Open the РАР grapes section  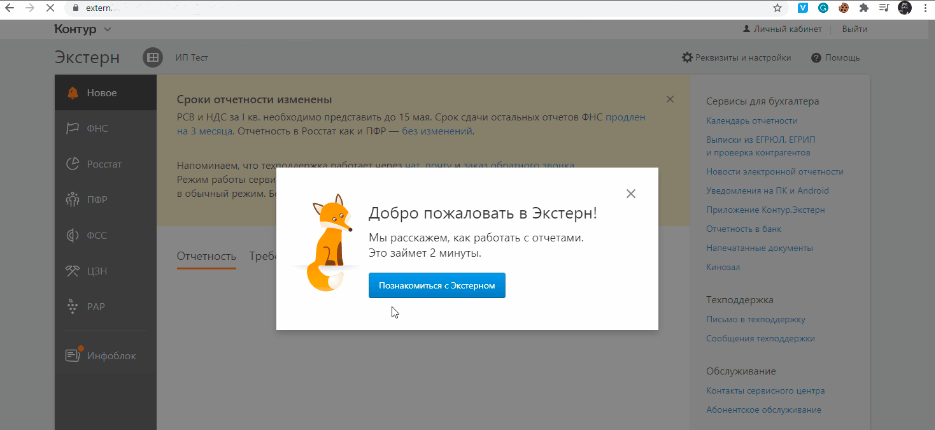tap(106, 307)
